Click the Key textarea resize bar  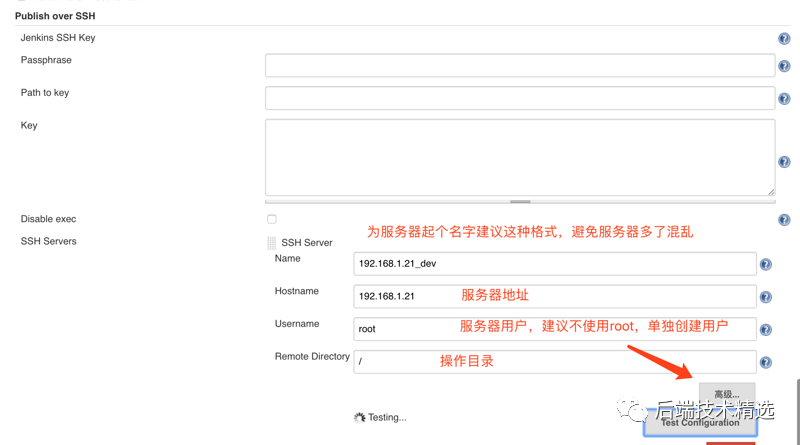coord(520,202)
